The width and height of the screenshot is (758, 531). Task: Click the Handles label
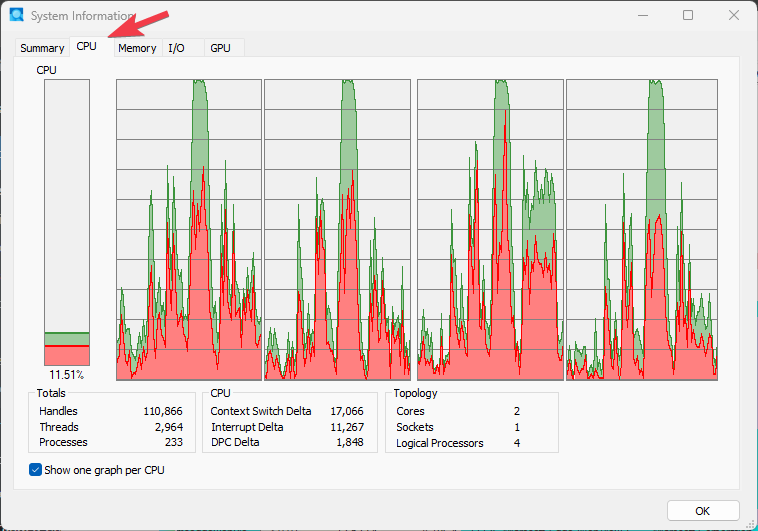point(58,411)
